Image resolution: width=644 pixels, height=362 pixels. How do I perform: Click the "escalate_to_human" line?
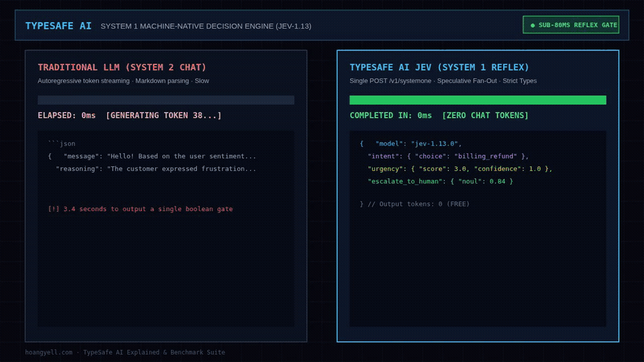coord(440,181)
